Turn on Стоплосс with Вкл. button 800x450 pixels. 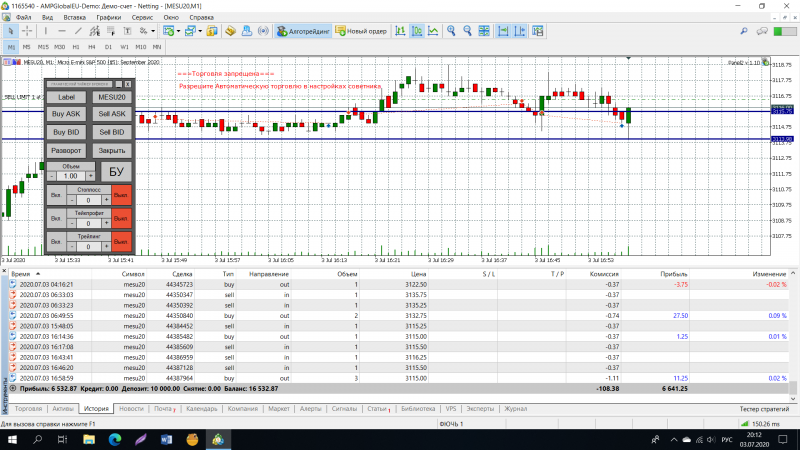pos(56,195)
